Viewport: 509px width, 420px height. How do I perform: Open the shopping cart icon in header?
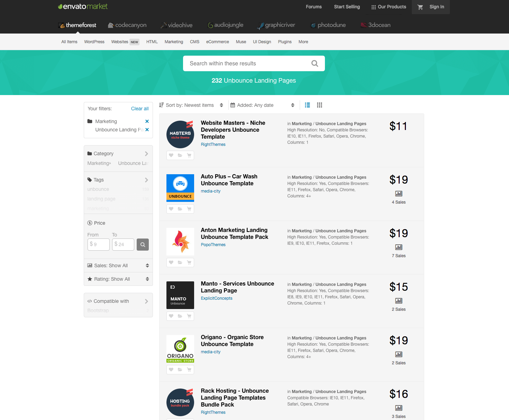tap(420, 7)
